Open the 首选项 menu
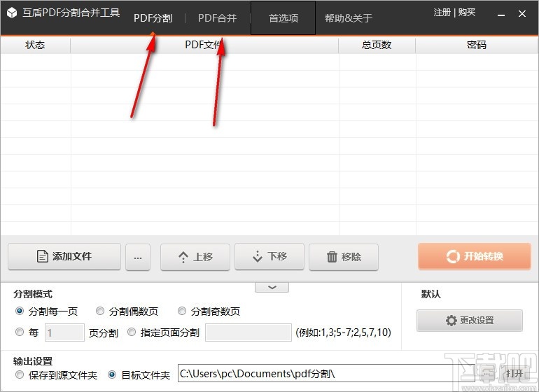539x392 pixels. click(x=283, y=18)
